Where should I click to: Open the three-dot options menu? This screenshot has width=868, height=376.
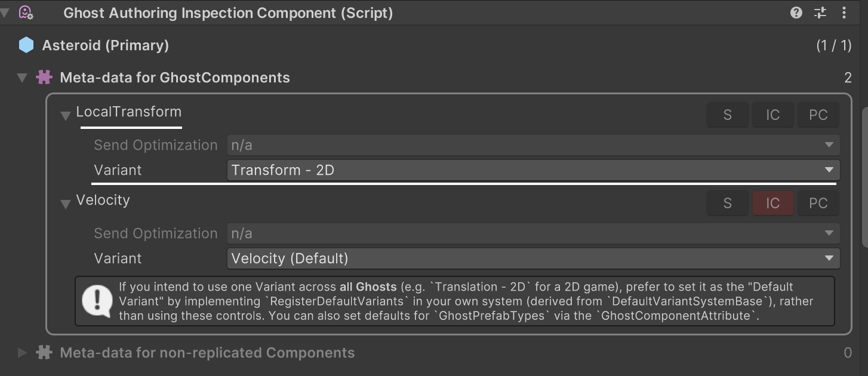[844, 12]
